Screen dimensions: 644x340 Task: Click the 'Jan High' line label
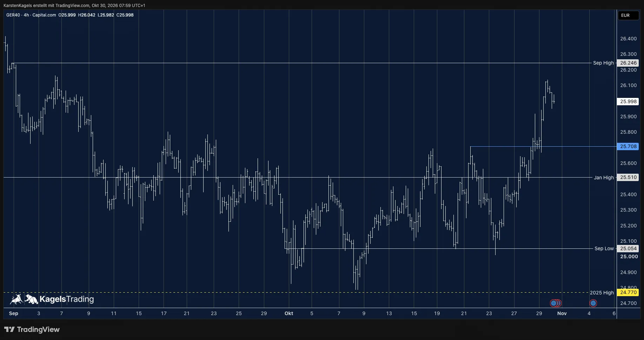coord(604,178)
